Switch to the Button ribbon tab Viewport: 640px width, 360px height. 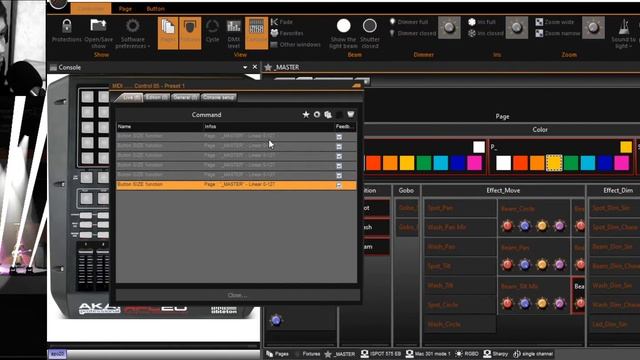(x=156, y=9)
